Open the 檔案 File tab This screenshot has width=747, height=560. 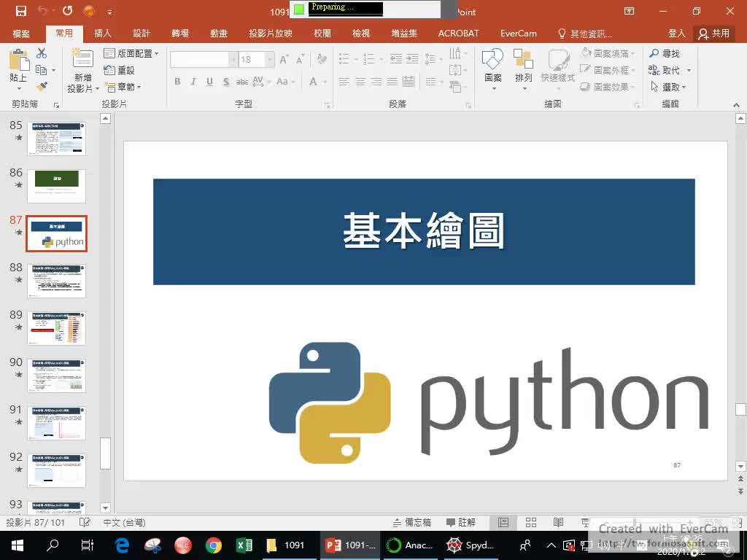click(21, 34)
